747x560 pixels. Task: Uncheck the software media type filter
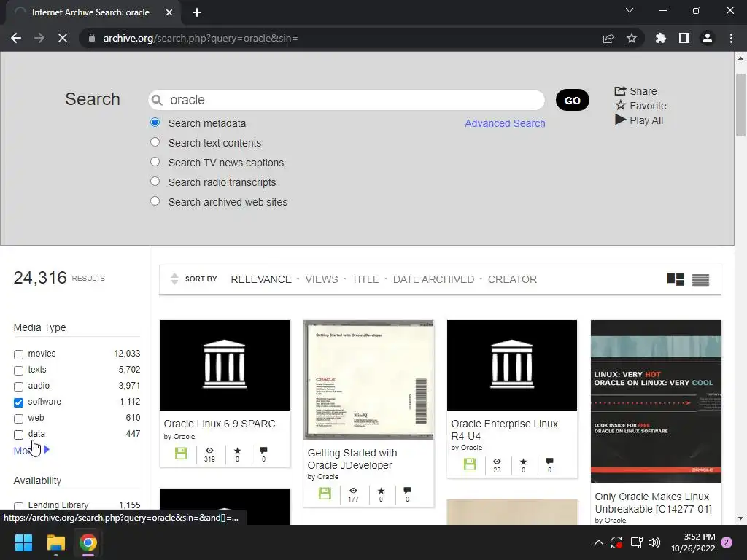pos(18,402)
